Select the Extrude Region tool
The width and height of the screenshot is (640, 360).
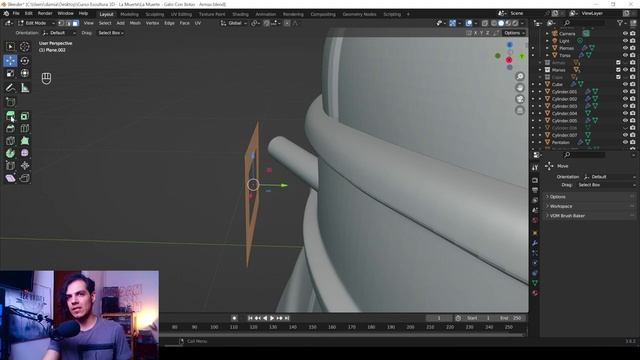[x=10, y=116]
